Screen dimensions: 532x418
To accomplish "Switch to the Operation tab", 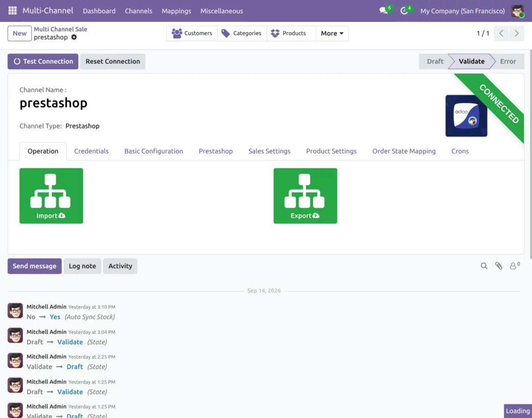I will [43, 151].
